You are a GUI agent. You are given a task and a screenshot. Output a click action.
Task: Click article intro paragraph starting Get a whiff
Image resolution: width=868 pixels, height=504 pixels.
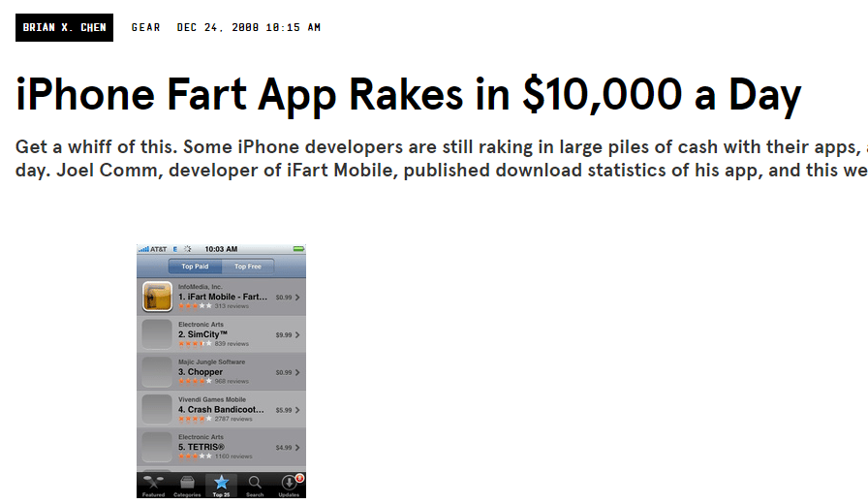coord(442,158)
